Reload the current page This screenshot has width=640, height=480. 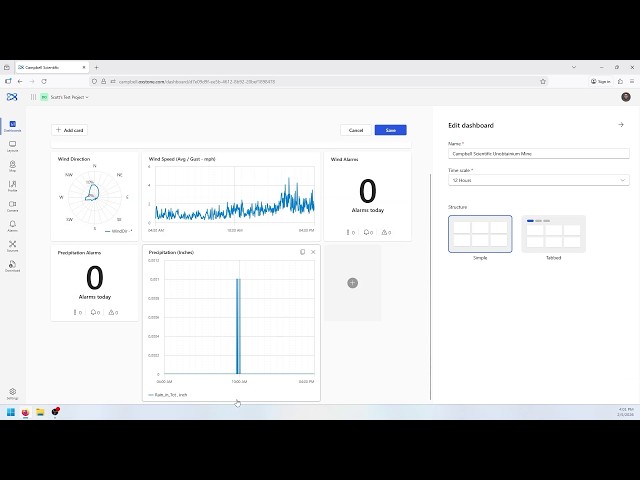(44, 81)
